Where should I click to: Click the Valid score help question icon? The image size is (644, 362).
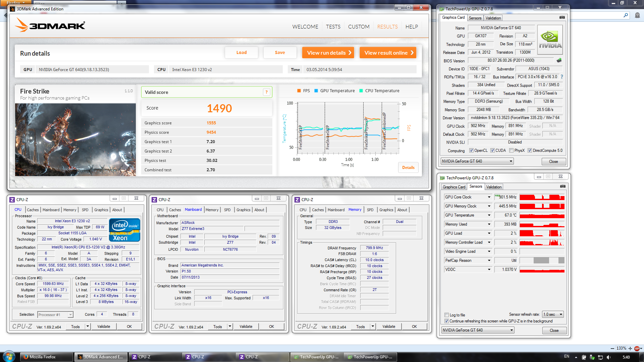(x=267, y=92)
